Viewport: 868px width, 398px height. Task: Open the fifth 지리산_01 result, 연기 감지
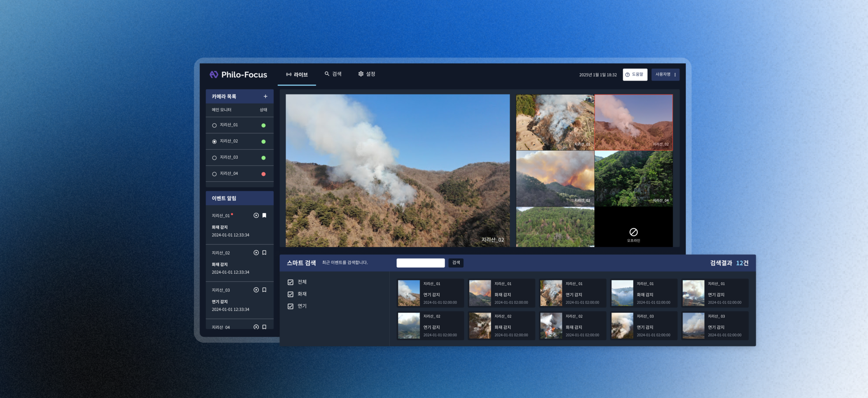715,293
